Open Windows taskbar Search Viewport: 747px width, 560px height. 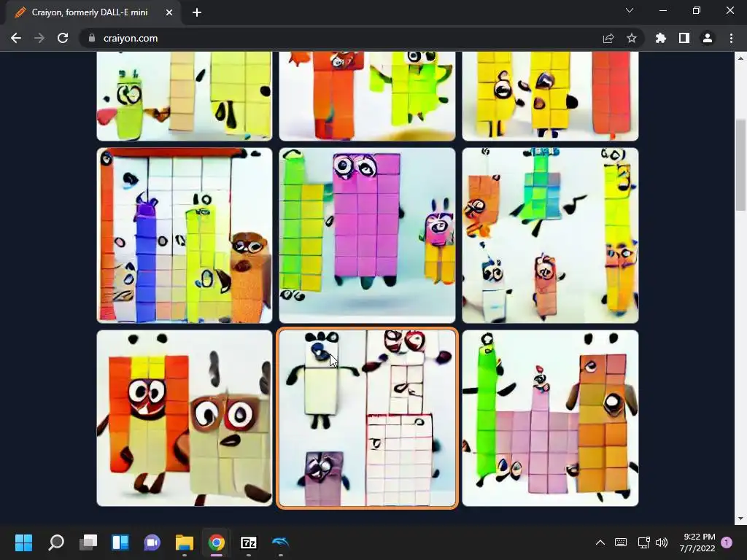click(55, 542)
